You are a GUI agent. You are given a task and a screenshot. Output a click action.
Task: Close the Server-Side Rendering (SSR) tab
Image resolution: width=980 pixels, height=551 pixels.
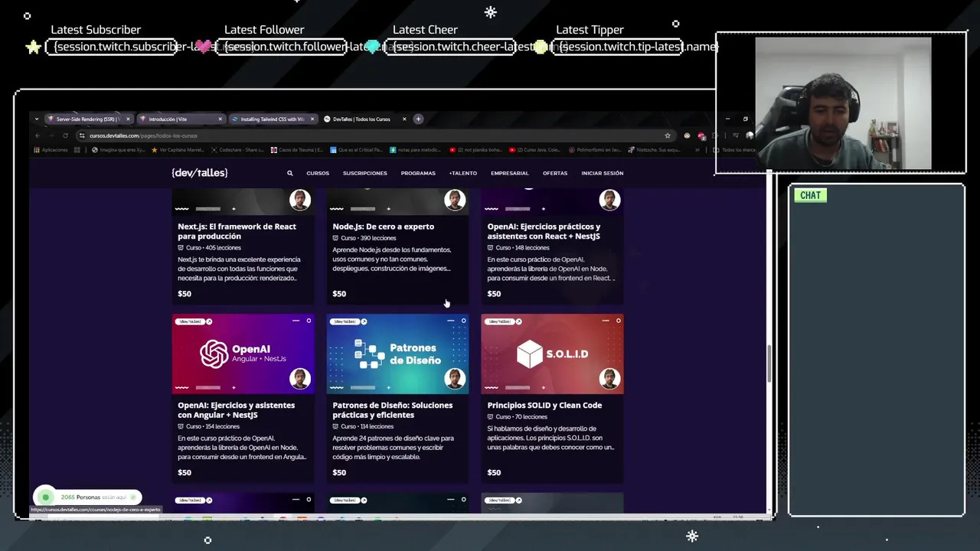[128, 119]
